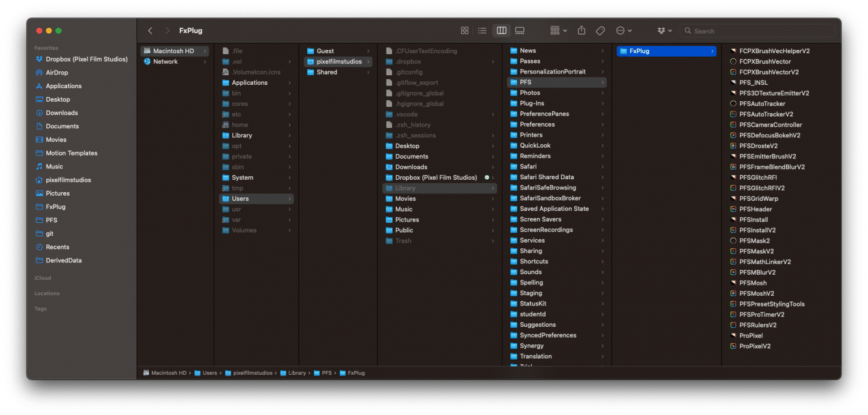Screen dimensions: 868x415
Task: Select the selected FxPlug folder
Action: (666, 51)
